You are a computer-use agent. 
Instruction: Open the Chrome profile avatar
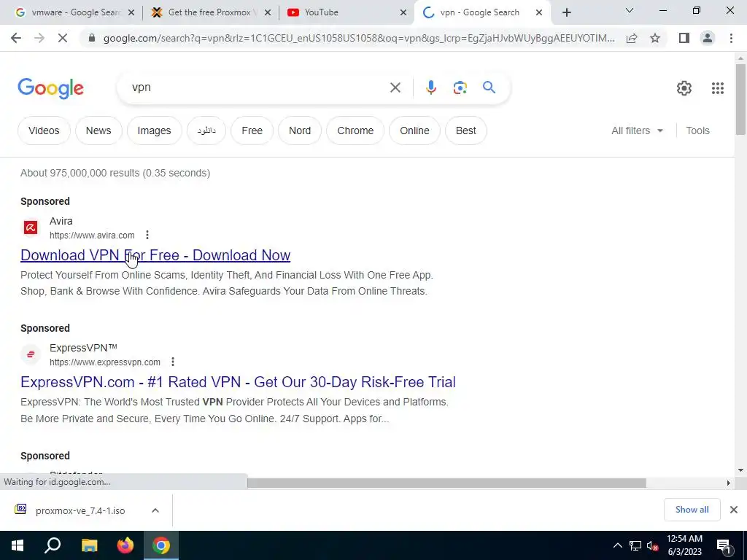coord(708,38)
